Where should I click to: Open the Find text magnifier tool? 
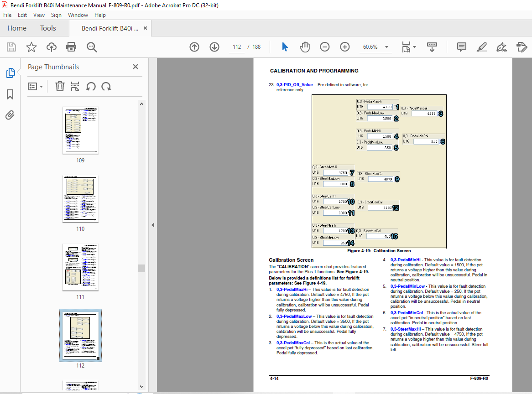pos(92,47)
